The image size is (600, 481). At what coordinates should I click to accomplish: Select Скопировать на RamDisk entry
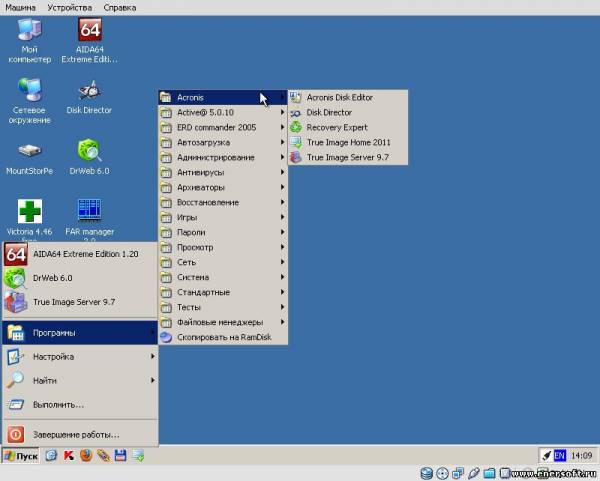point(223,337)
